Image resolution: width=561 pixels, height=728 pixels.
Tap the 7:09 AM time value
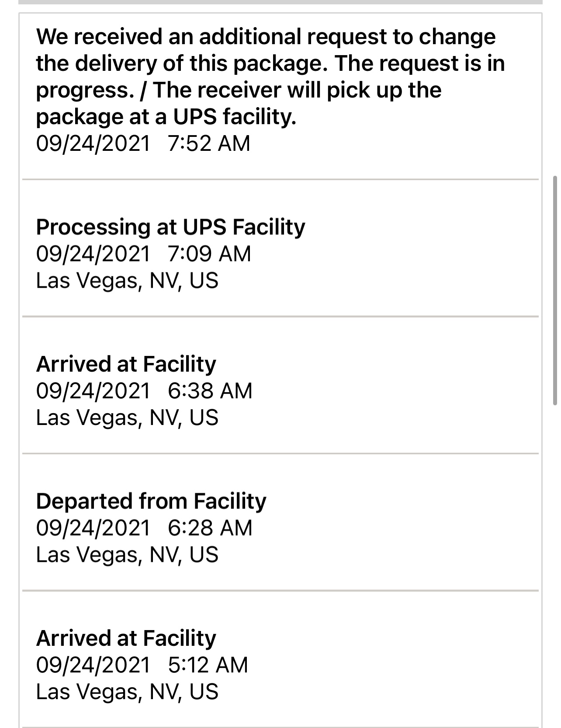coord(209,254)
